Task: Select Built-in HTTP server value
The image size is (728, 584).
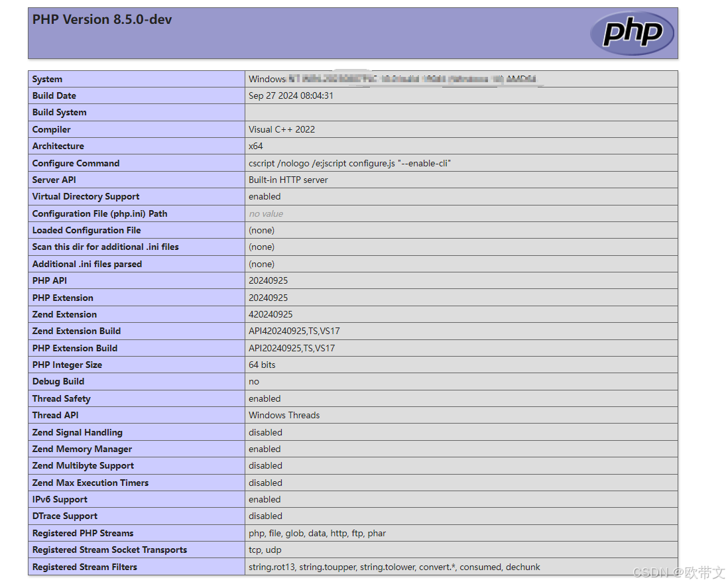Action: [288, 180]
